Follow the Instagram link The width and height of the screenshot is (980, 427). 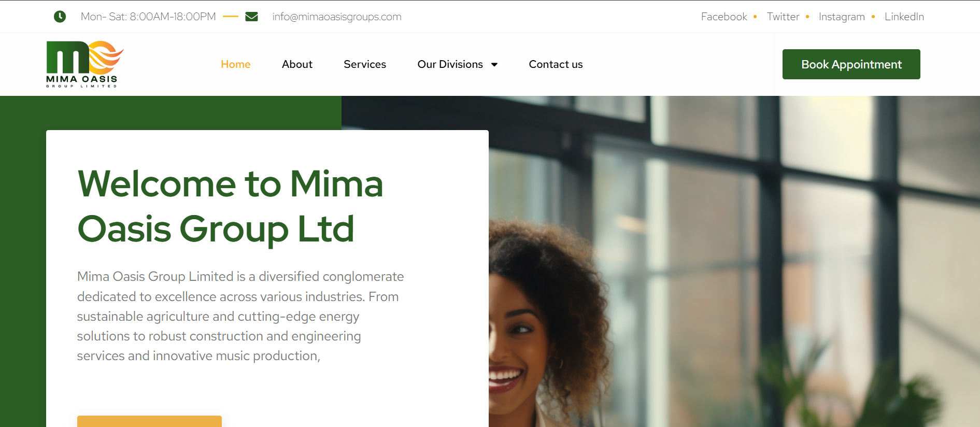842,17
